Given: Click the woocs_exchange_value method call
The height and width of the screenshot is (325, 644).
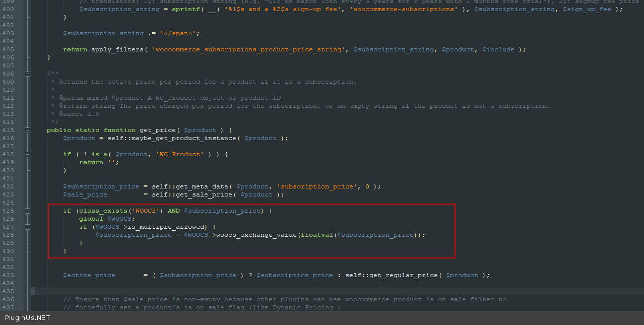Looking at the screenshot, I should point(256,235).
